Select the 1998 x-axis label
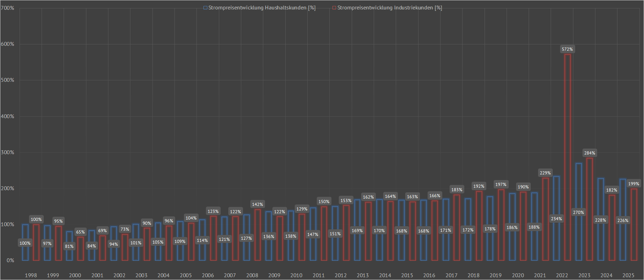This screenshot has height=280, width=644. click(x=31, y=275)
